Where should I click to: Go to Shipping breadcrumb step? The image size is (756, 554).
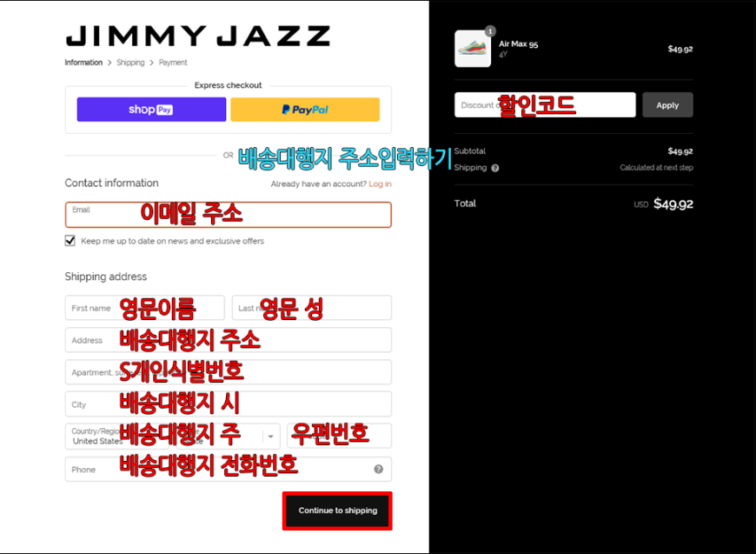130,63
